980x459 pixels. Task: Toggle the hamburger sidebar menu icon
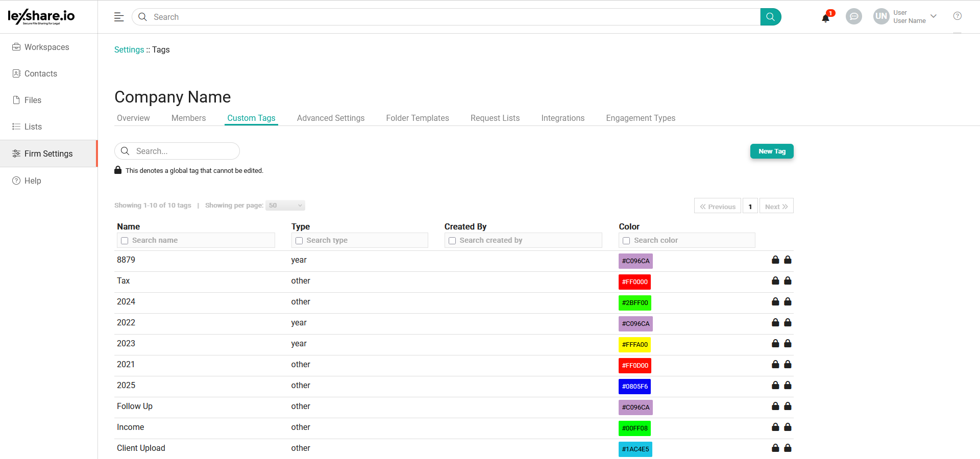pos(119,17)
